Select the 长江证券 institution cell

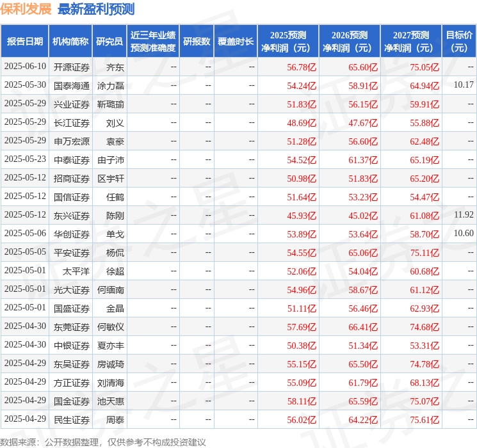click(x=72, y=123)
